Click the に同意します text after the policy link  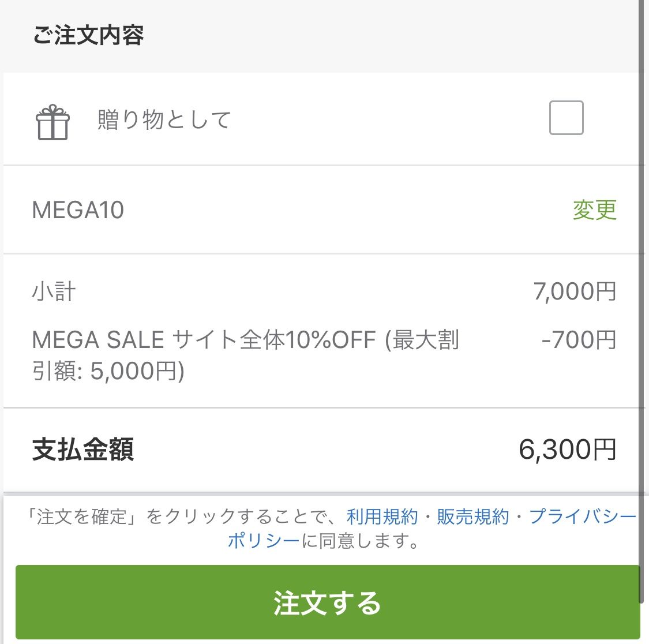point(361,541)
